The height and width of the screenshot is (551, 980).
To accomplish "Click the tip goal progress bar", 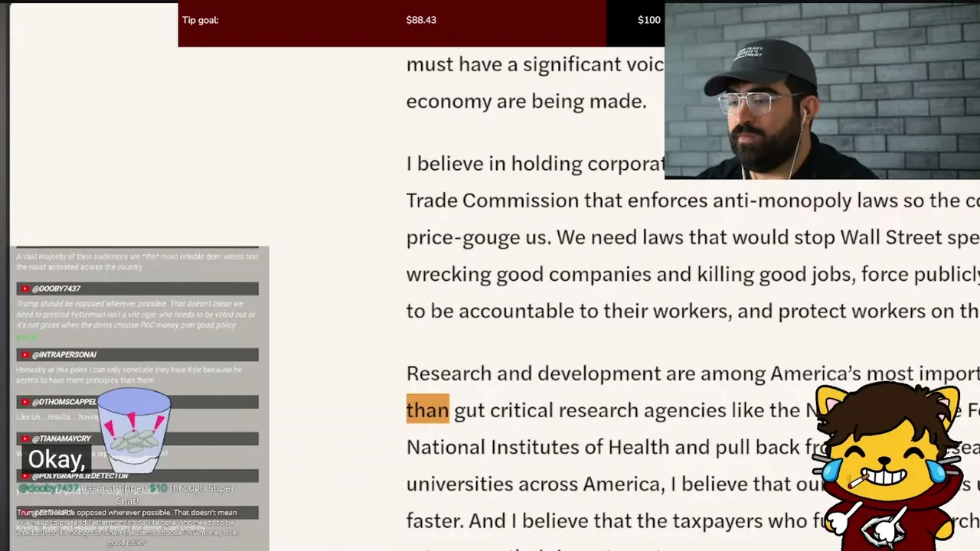I will coord(421,24).
